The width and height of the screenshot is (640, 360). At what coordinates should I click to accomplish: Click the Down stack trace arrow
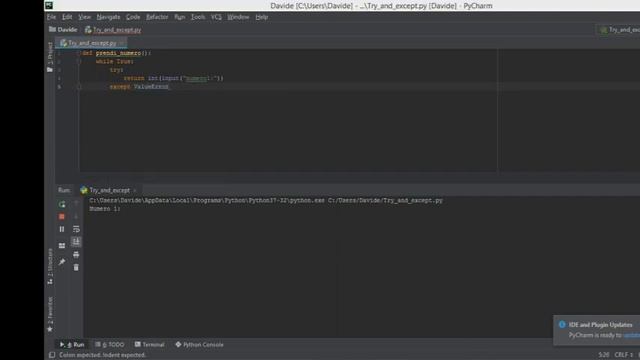[x=76, y=217]
